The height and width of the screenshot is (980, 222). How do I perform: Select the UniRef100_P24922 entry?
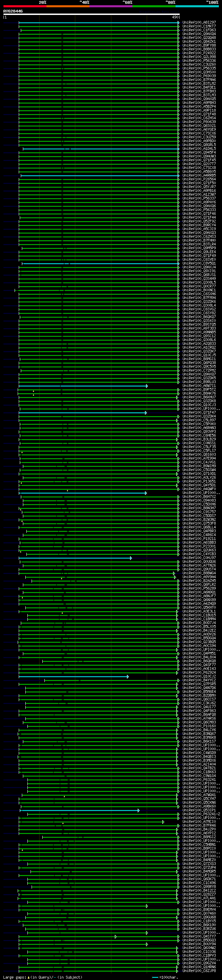click(x=199, y=53)
